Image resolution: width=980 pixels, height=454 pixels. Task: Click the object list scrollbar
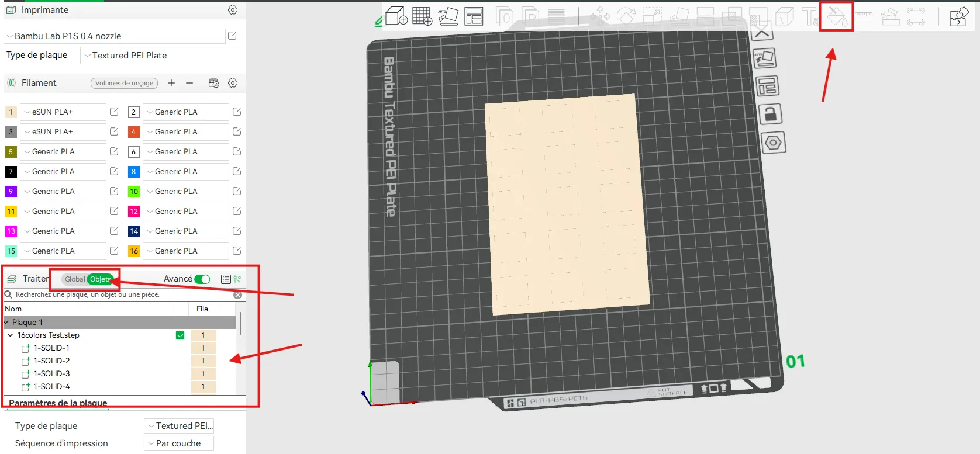point(241,323)
